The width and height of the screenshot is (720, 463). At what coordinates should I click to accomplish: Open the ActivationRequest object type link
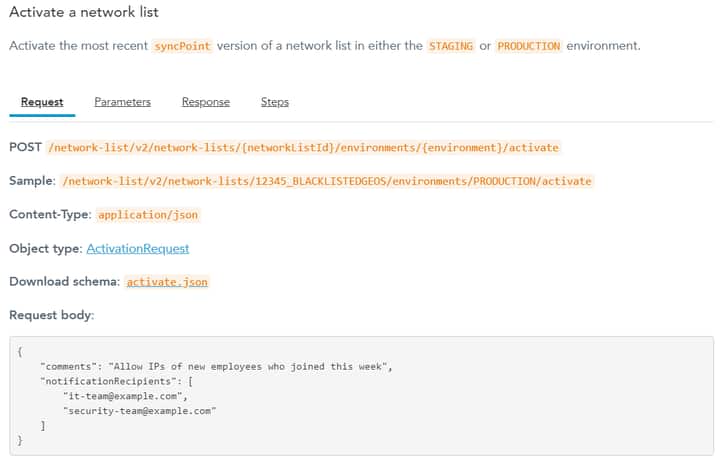137,248
